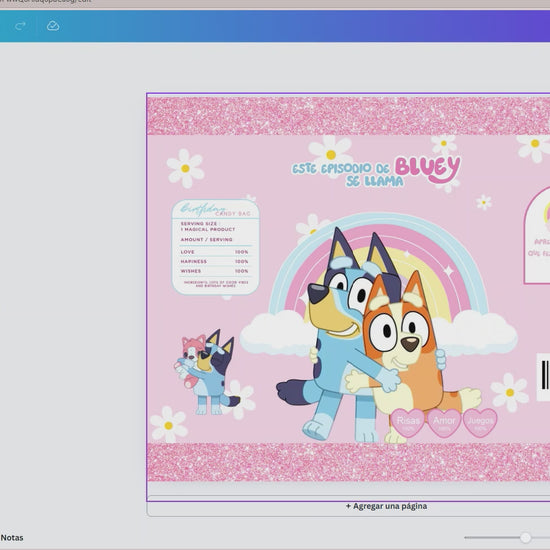550x550 pixels.
Task: Select the Juegos heart sticker
Action: pyautogui.click(x=480, y=423)
